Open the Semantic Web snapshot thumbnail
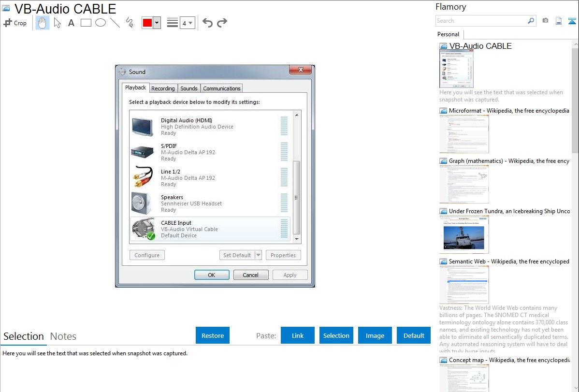This screenshot has height=392, width=579. [x=464, y=285]
